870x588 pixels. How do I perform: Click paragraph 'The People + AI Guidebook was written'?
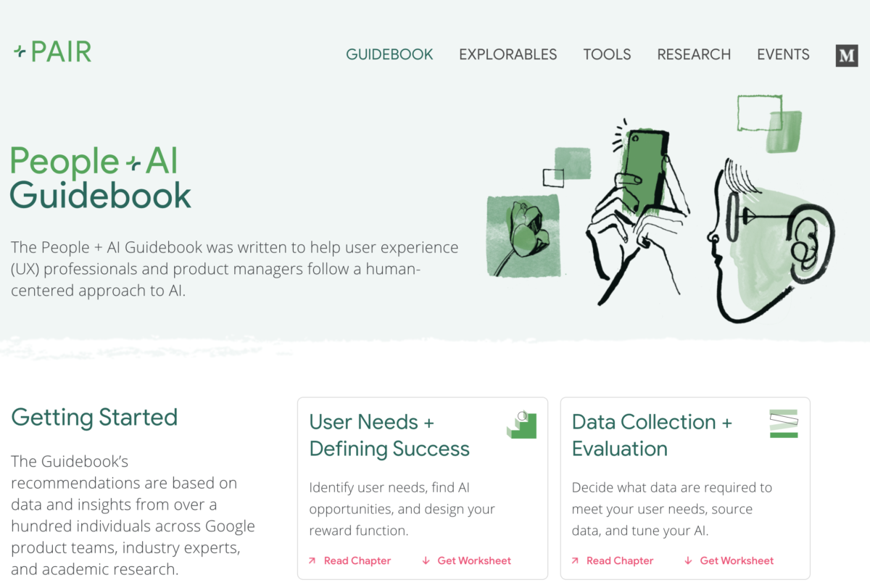235,269
